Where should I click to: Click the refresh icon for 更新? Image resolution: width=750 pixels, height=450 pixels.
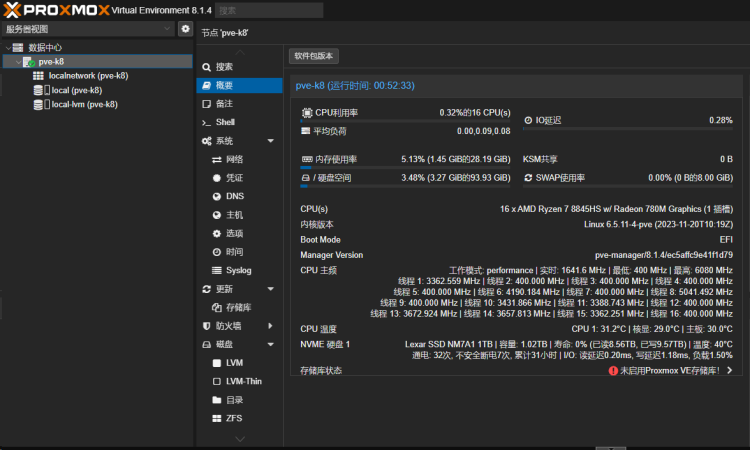click(x=207, y=289)
